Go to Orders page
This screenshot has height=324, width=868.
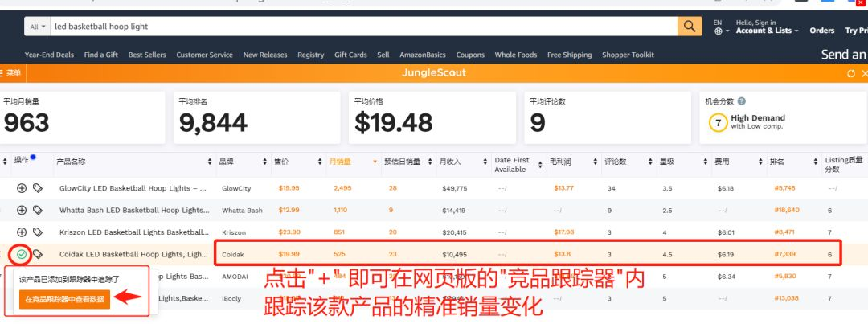(821, 31)
